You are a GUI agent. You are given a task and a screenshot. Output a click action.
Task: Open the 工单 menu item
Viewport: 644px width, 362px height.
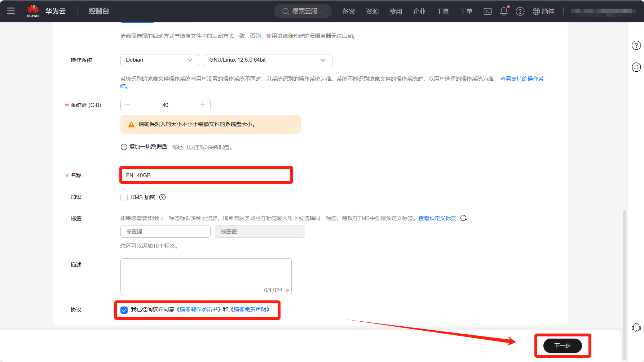pyautogui.click(x=466, y=11)
